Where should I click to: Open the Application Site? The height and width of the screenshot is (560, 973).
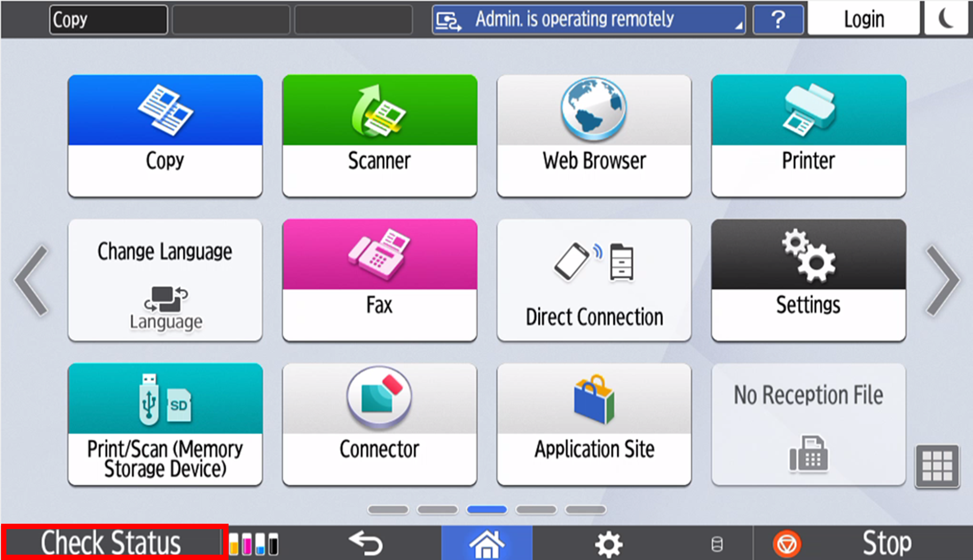[x=594, y=424]
